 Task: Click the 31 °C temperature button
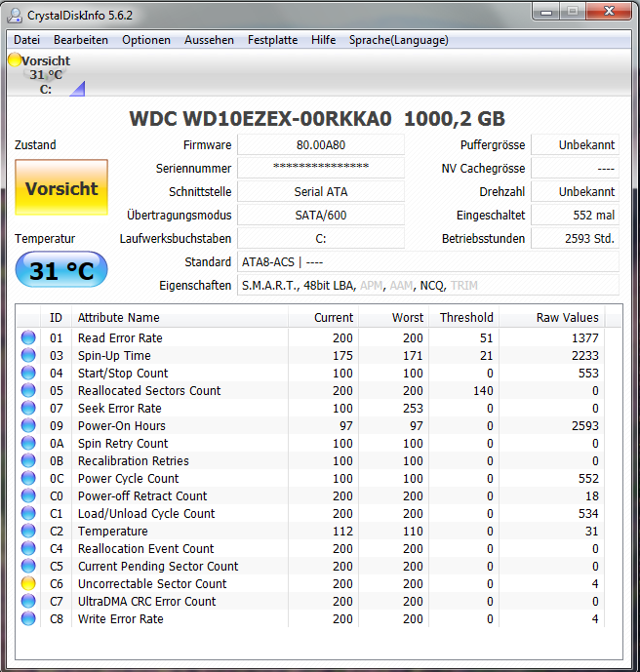[61, 269]
